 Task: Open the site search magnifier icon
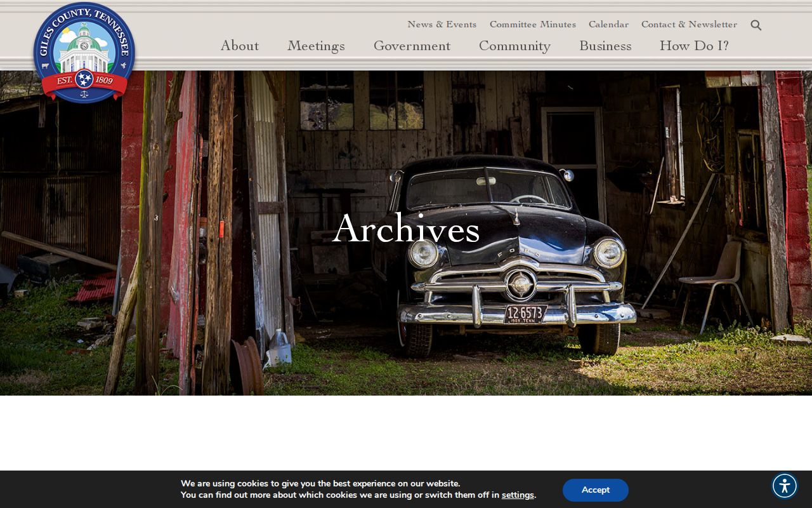(756, 25)
